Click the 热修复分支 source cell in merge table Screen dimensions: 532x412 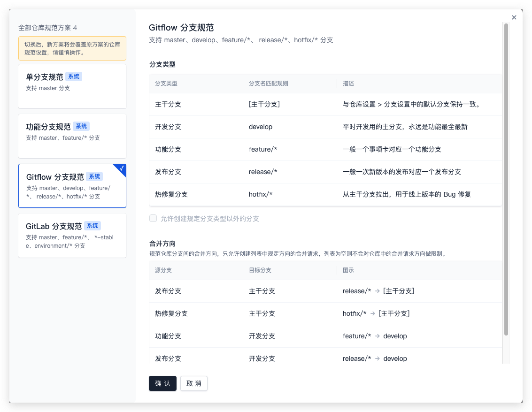[x=171, y=313]
